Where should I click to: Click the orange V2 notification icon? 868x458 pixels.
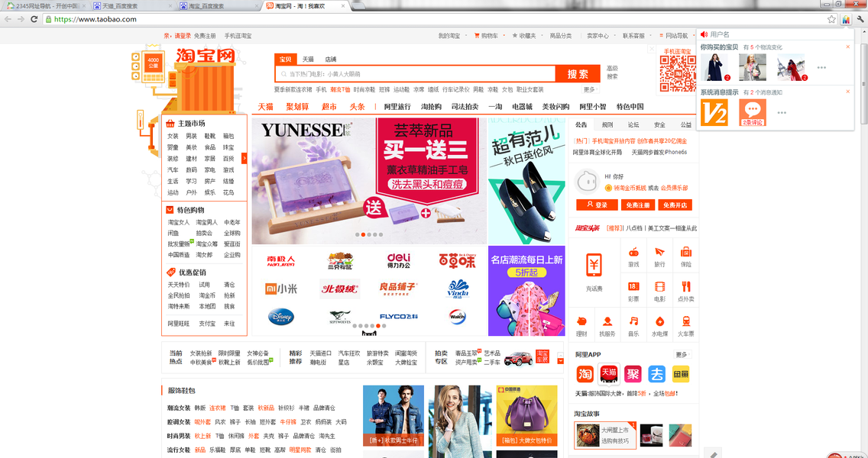(x=714, y=112)
